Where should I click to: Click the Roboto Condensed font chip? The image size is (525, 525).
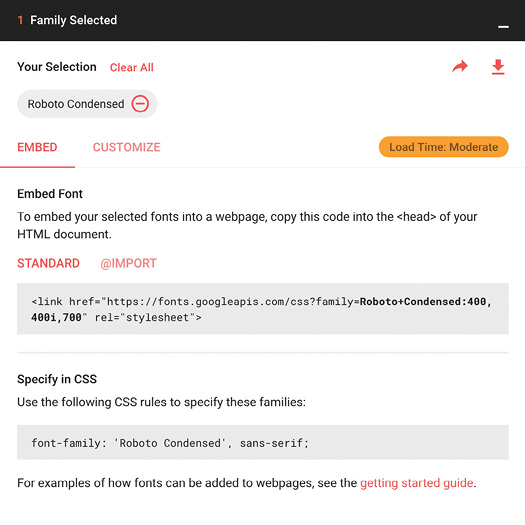[x=87, y=104]
